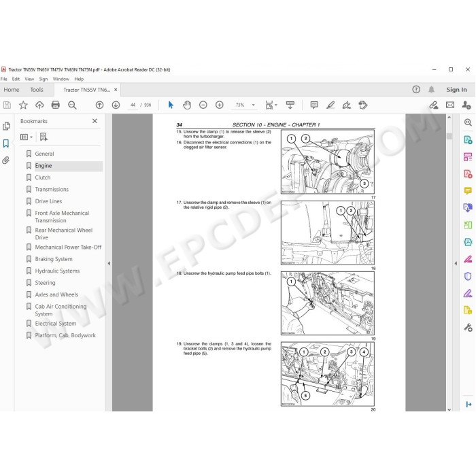Viewport: 476px width, 476px height.
Task: Click the Save file icon
Action: (7, 105)
